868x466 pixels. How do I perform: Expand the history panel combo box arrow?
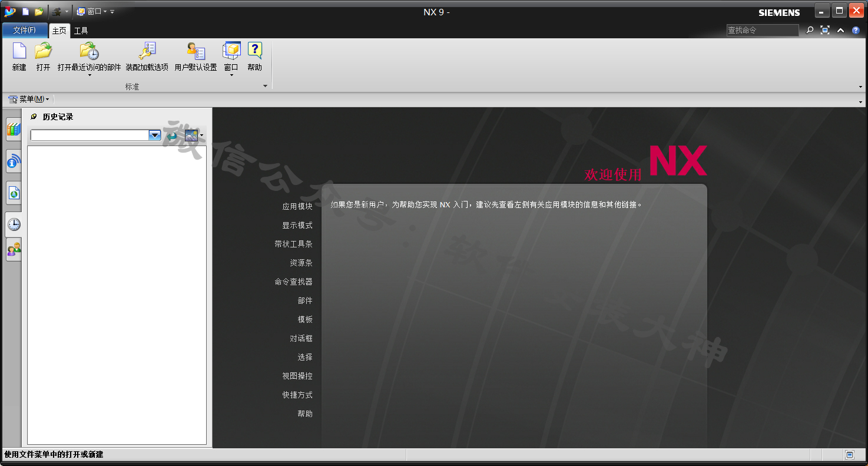[x=154, y=135]
